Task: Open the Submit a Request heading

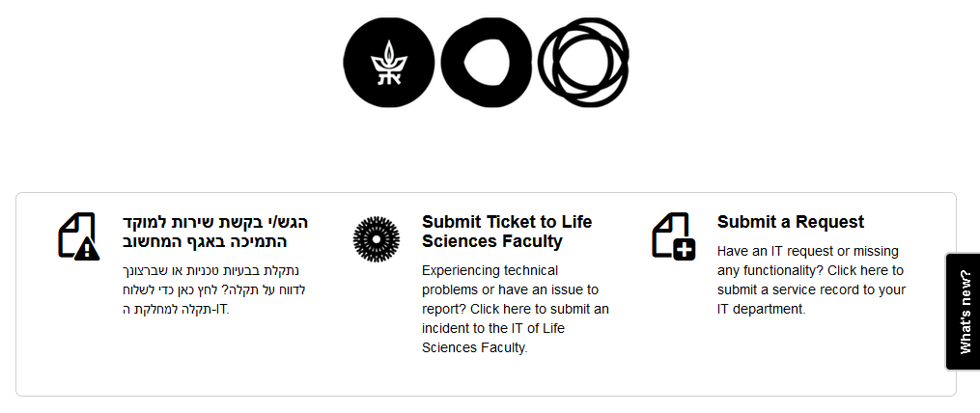Action: (791, 222)
